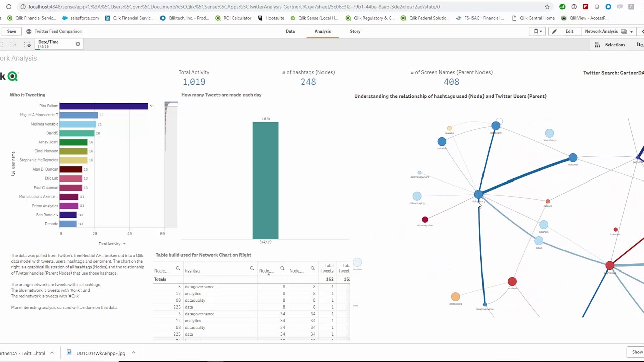Viewport: 644px width, 362px height.
Task: Open the Total Activity axis dropdown
Action: pyautogui.click(x=112, y=244)
